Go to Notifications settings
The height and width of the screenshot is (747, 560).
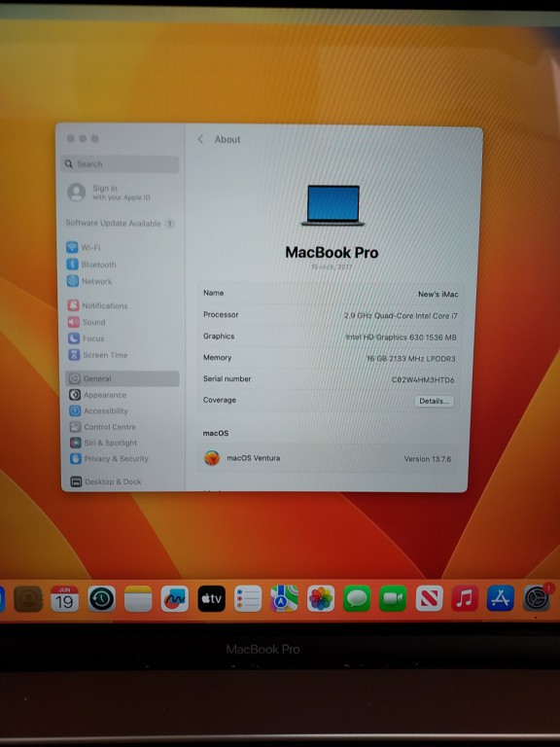(97, 305)
